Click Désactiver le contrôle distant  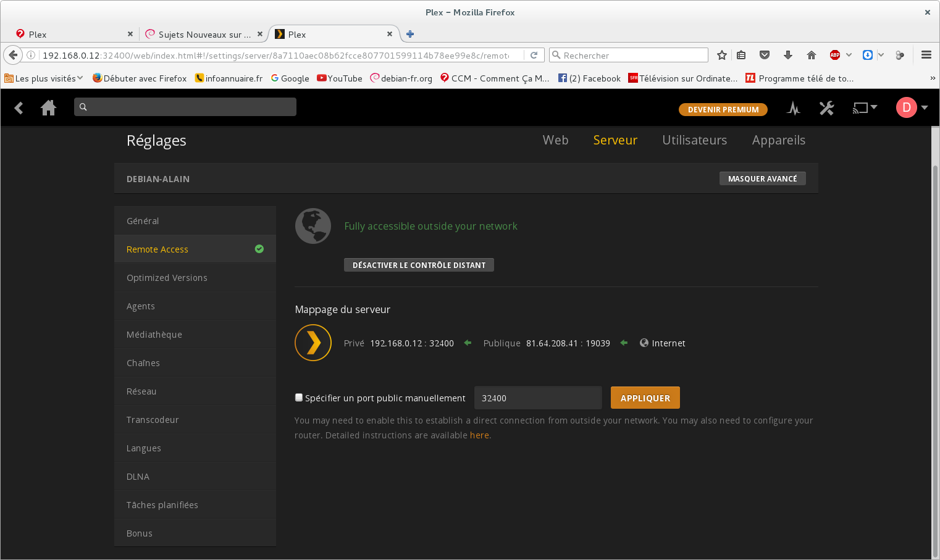[x=419, y=265]
